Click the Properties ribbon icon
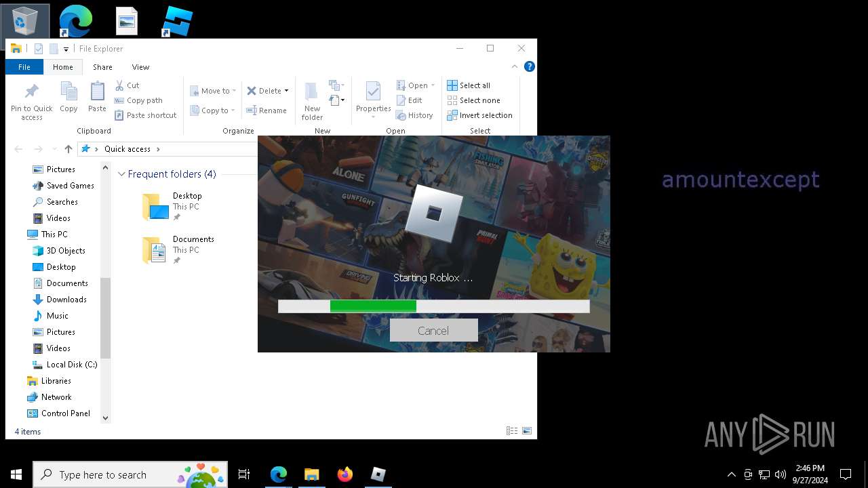This screenshot has width=868, height=488. click(x=373, y=99)
